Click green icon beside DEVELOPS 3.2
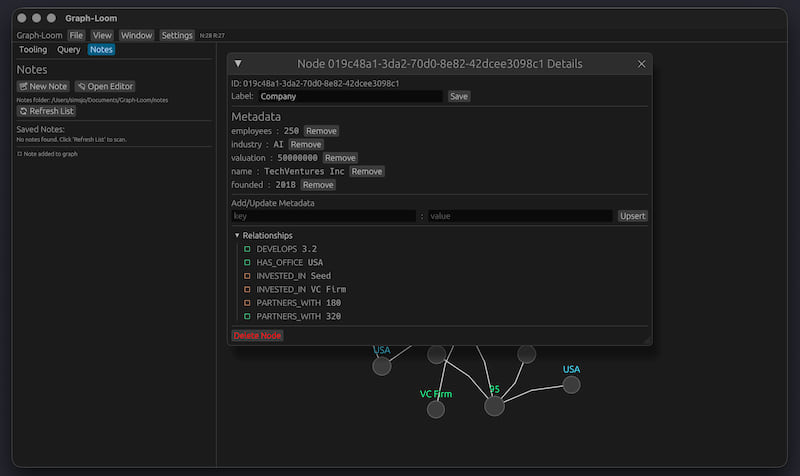Screen dimensions: 800x476 247,249
